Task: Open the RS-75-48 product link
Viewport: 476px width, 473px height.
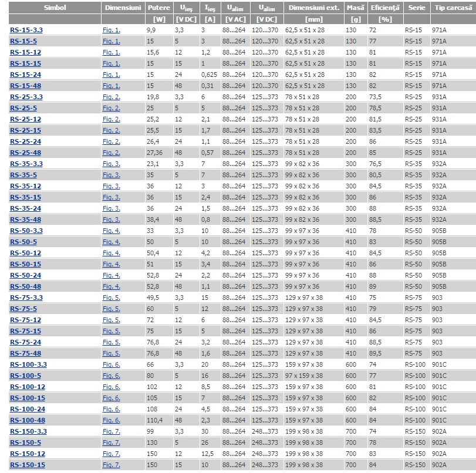Action: point(25,353)
